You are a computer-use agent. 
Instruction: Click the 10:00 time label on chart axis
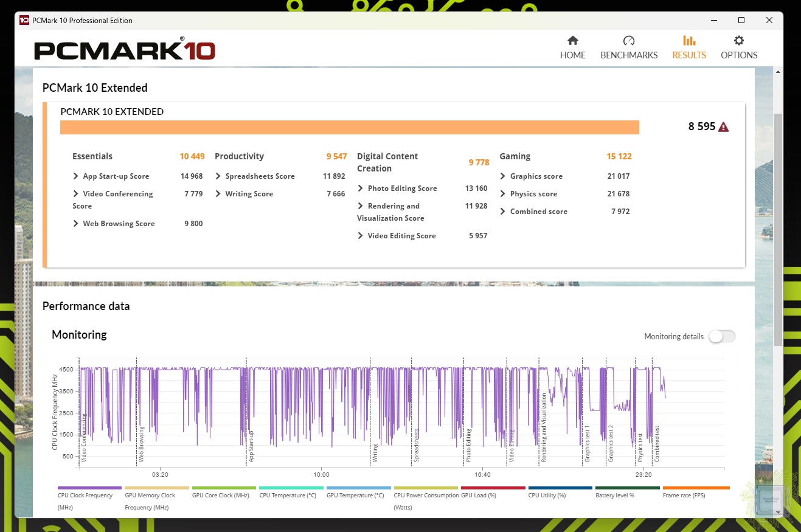pos(321,474)
